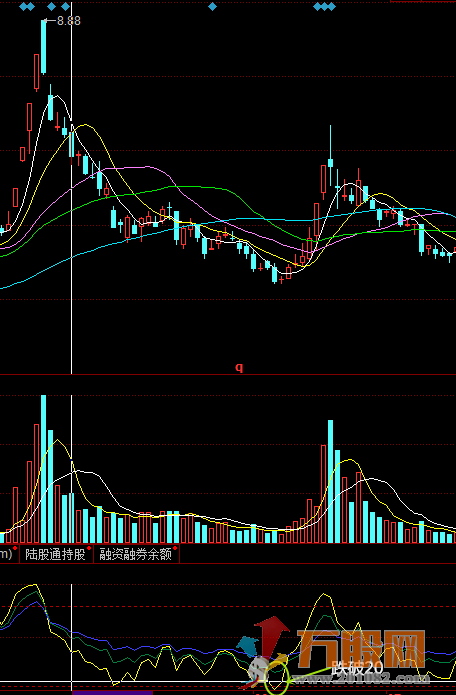This screenshot has height=695, width=456.
Task: Click the green circle annotation on the indicator
Action: [x=277, y=679]
